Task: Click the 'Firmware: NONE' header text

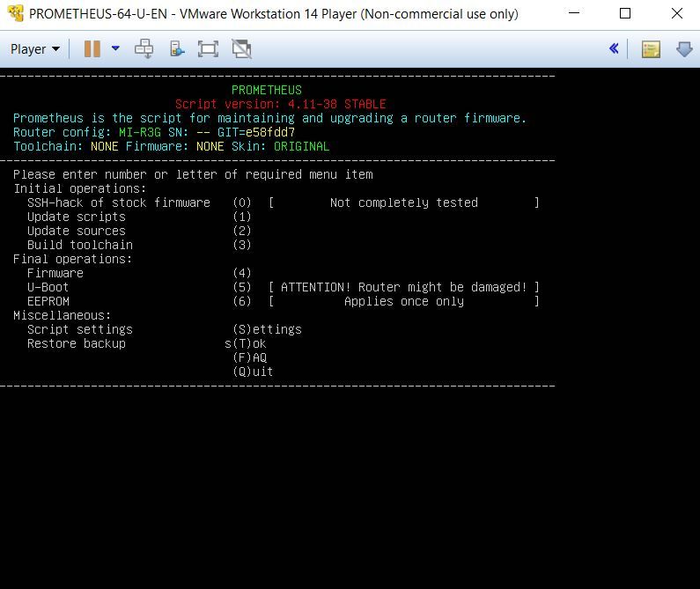Action: [174, 146]
